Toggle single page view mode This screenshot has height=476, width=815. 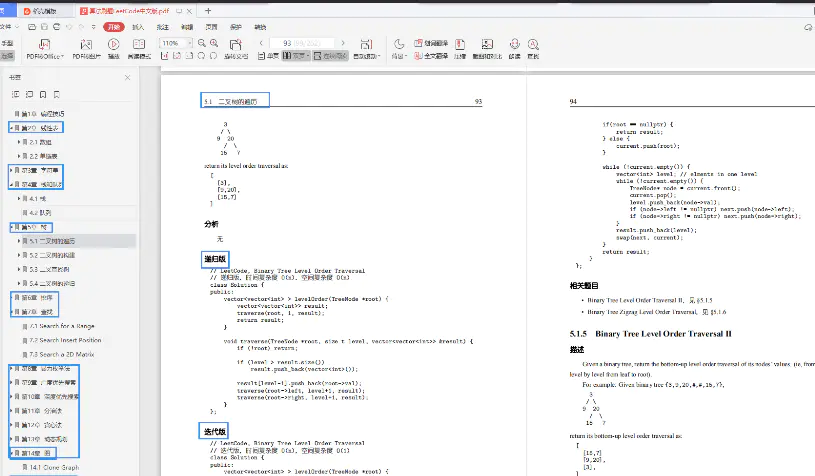(268, 56)
